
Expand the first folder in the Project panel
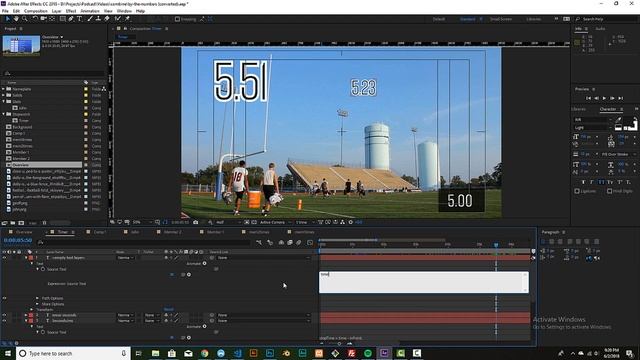click(4, 89)
